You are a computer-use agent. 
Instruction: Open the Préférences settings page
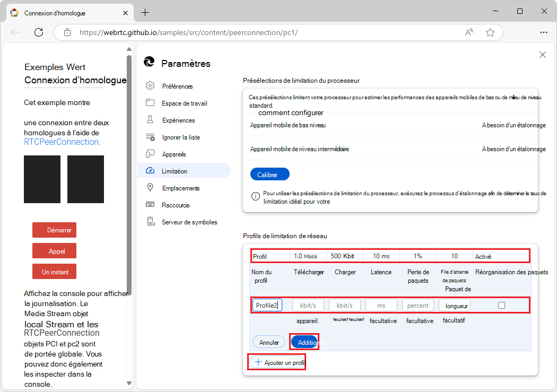tap(177, 86)
